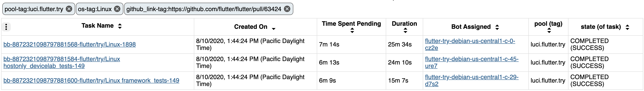Image resolution: width=644 pixels, height=91 pixels.
Task: Sort tasks by Duration
Action: (405, 31)
